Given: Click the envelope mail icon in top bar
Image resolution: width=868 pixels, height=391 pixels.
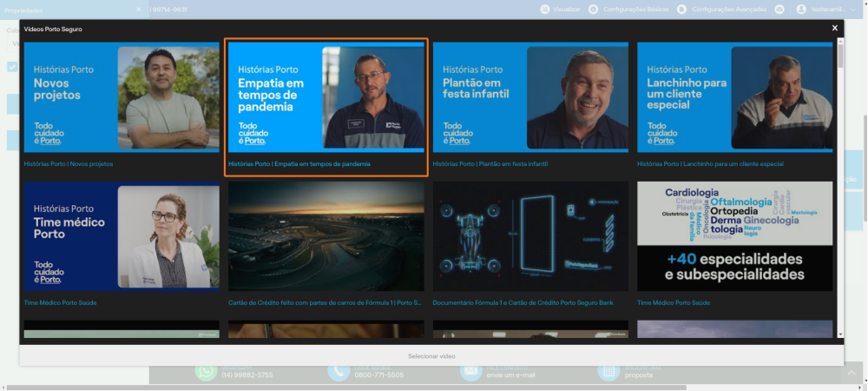Looking at the screenshot, I should tap(779, 10).
